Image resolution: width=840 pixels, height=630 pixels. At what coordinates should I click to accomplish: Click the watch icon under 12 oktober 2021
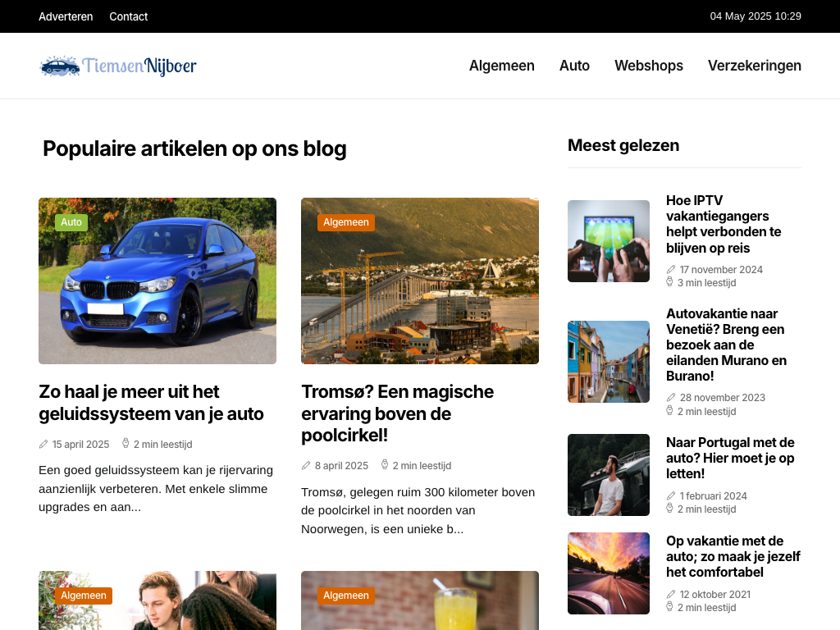click(669, 607)
